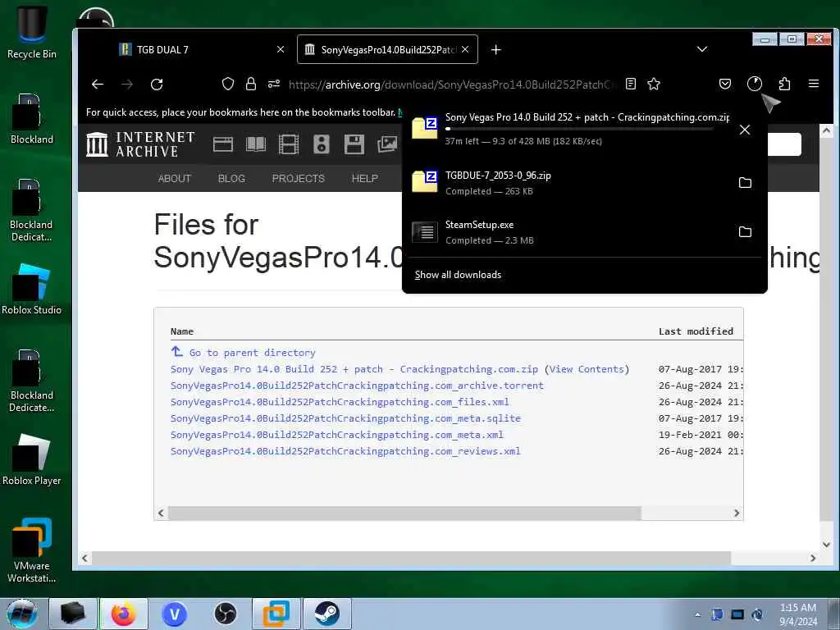Open the PROJECTS menu link
840x630 pixels.
pos(299,178)
